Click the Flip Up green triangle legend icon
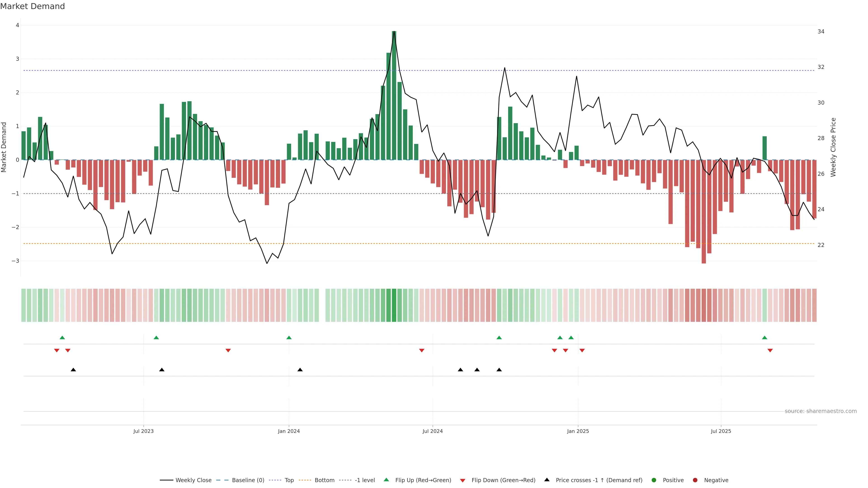This screenshot has width=868, height=488. click(387, 480)
